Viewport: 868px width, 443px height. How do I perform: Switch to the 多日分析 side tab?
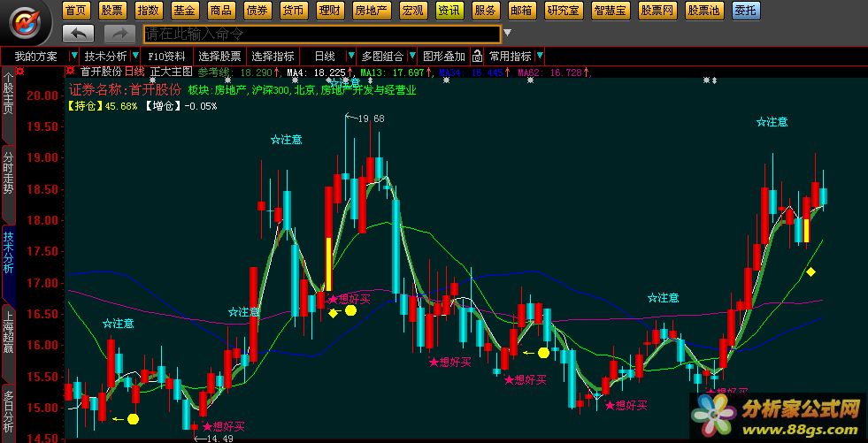[8, 413]
